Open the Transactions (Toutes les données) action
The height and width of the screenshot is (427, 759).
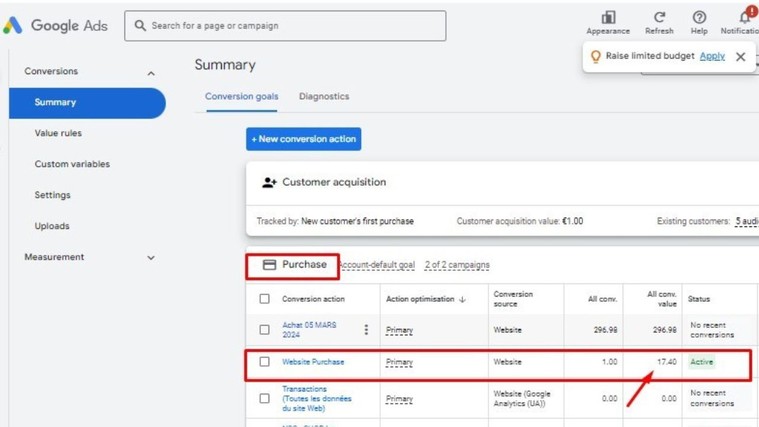pos(317,398)
